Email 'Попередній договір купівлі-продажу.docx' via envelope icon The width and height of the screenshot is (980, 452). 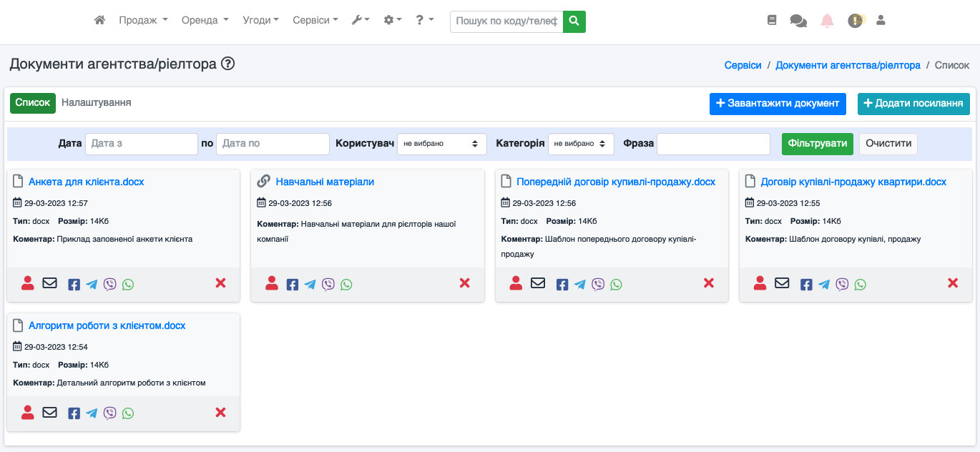pyautogui.click(x=538, y=284)
